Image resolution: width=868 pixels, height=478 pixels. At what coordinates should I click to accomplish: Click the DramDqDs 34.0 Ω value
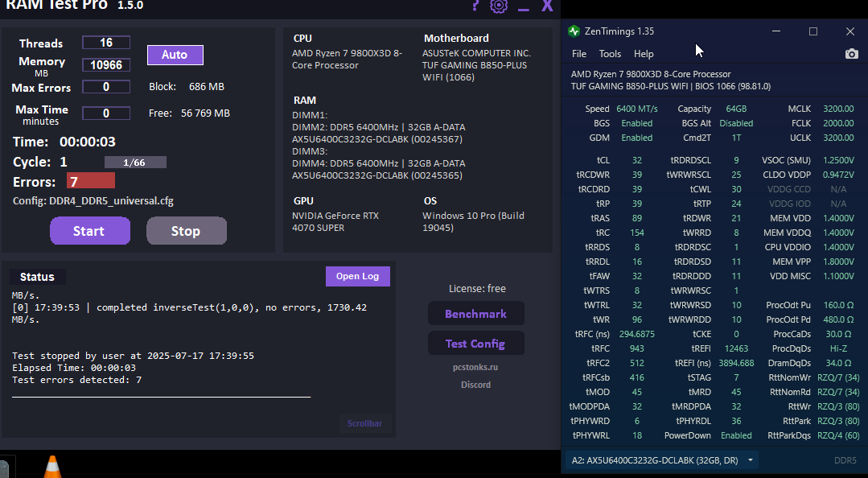click(838, 363)
